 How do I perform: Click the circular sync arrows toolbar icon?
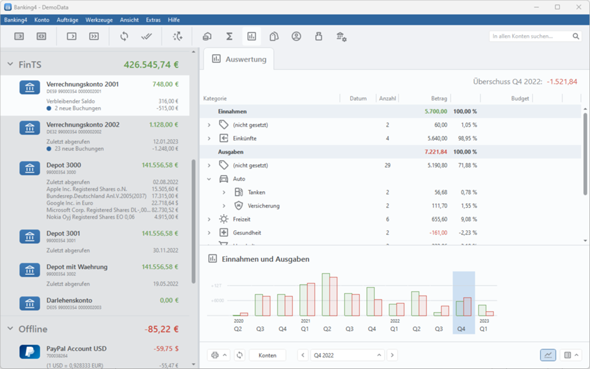click(124, 36)
